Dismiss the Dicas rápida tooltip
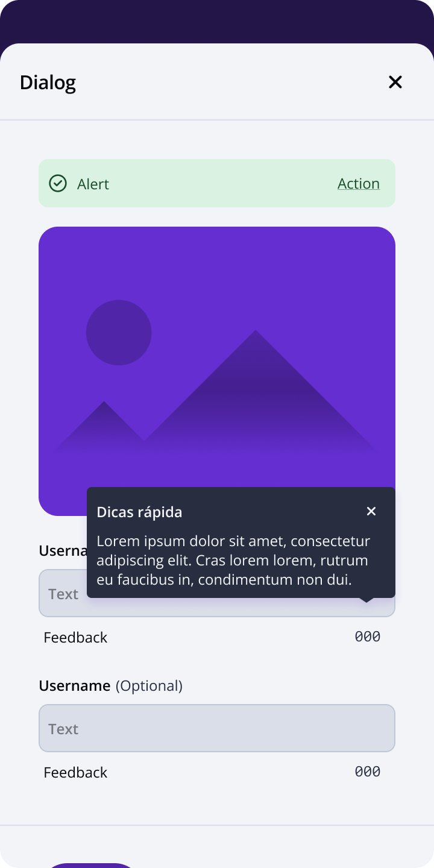Viewport: 434px width, 868px height. (x=371, y=511)
